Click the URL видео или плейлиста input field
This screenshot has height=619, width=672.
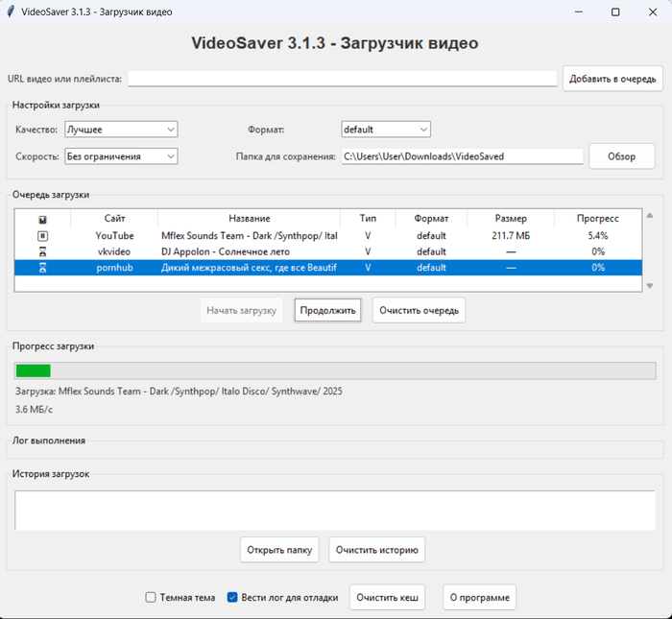coord(342,79)
